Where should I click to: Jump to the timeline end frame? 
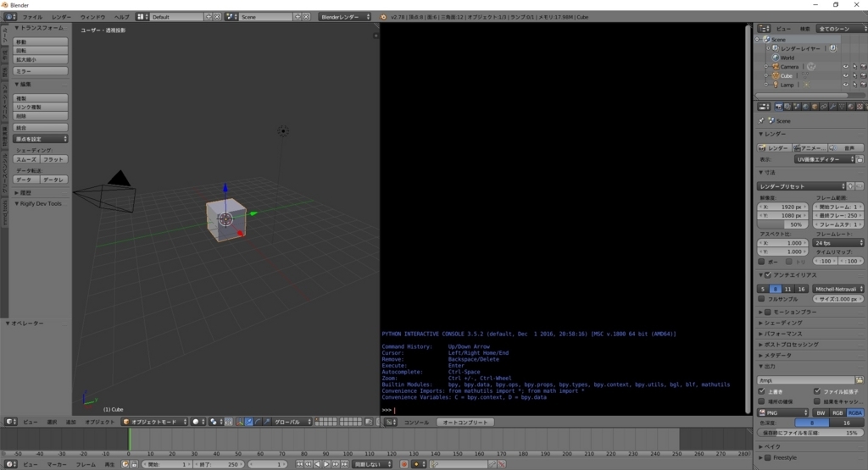coord(344,464)
